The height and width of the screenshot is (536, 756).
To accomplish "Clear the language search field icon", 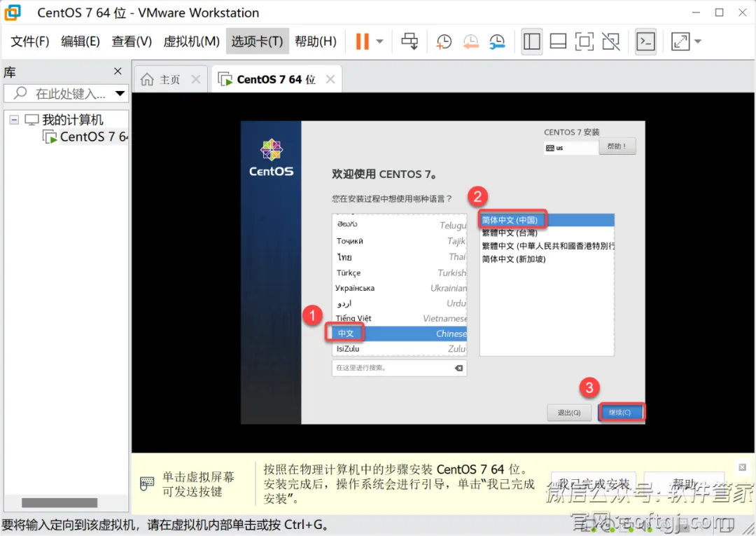I will click(459, 368).
